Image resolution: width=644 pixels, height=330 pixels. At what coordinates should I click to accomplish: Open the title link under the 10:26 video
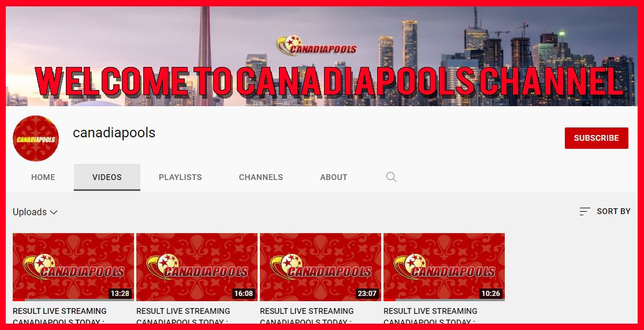tap(430, 316)
